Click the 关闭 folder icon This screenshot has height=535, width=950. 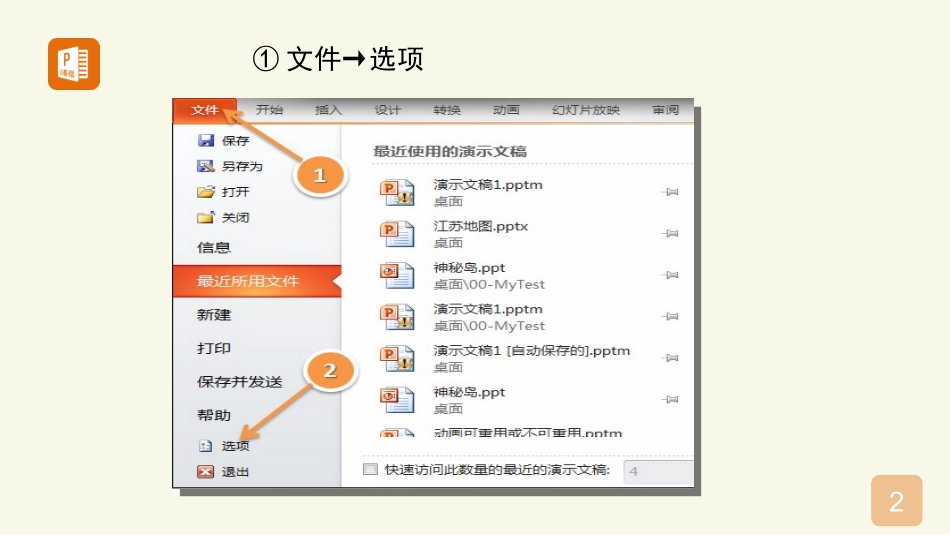pos(206,217)
